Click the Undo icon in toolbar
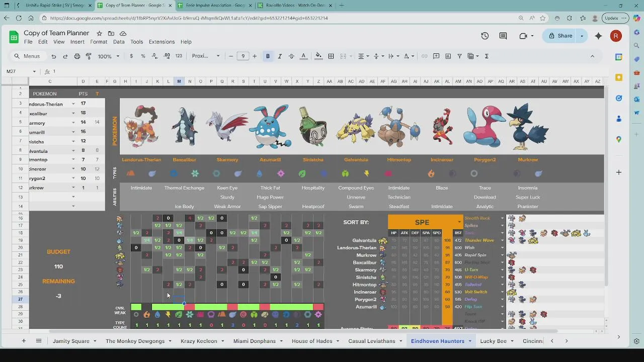This screenshot has height=362, width=644. [54, 56]
